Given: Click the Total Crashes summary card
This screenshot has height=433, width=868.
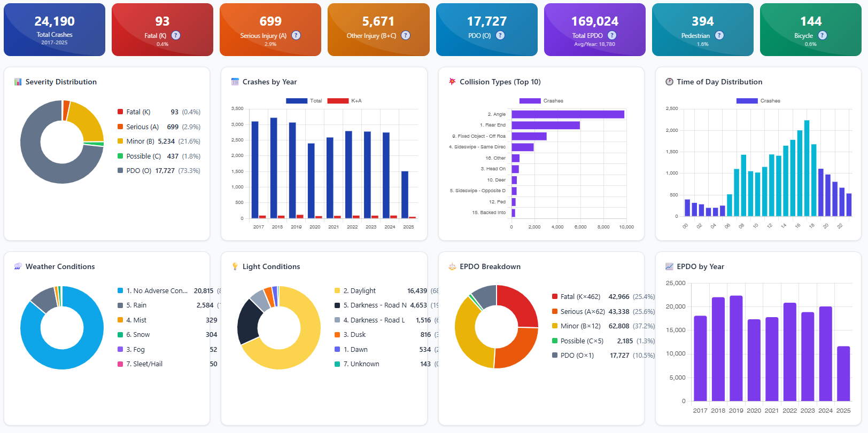Looking at the screenshot, I should (x=55, y=29).
